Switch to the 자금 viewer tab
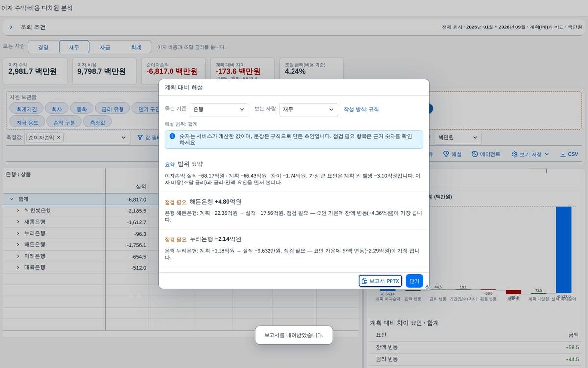Screen dimensions: 588x368 click(105, 47)
